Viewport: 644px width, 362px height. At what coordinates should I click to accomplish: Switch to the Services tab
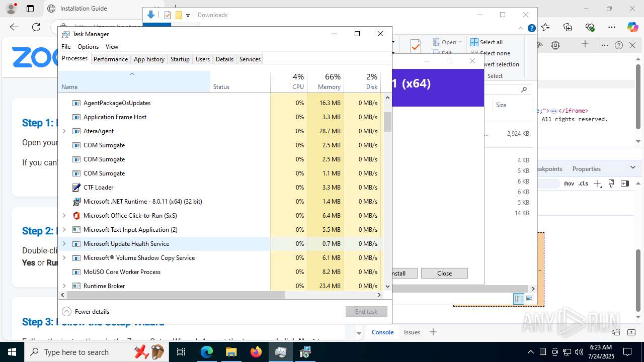tap(250, 59)
